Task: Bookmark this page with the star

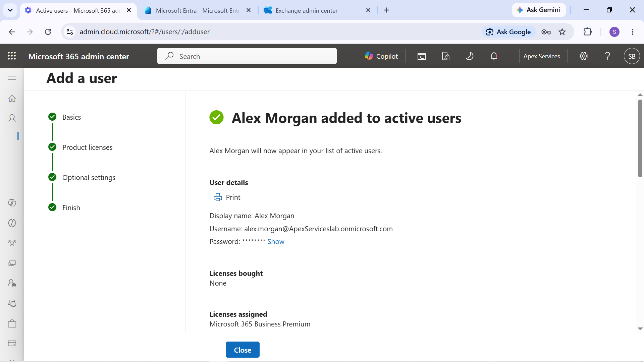Action: pyautogui.click(x=562, y=32)
